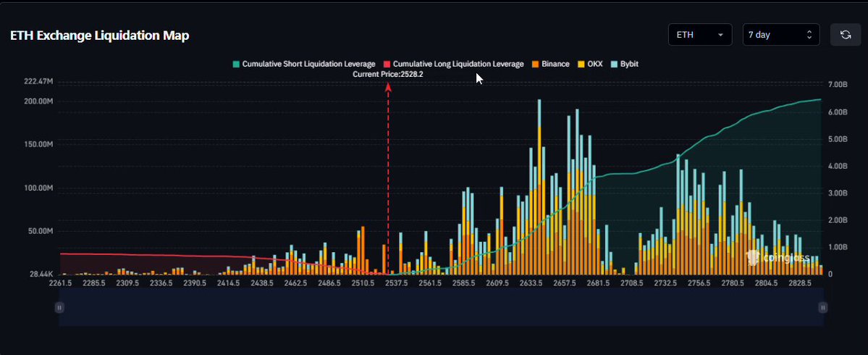
Task: Click the 2780.5 x-axis price label
Action: (733, 283)
